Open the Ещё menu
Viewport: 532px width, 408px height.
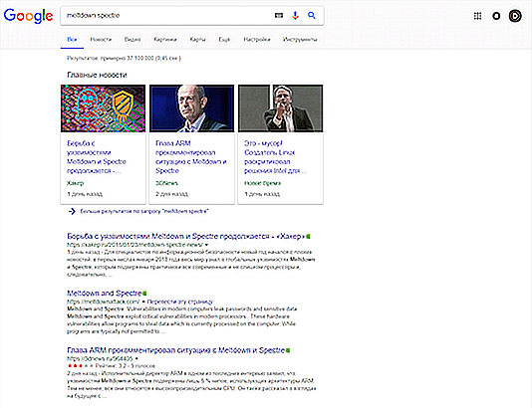tap(224, 40)
